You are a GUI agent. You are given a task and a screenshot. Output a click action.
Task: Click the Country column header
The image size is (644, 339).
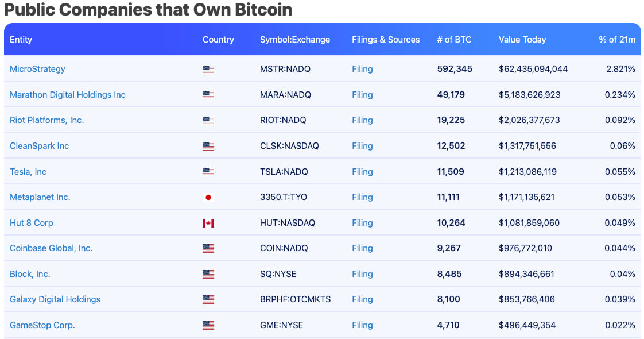218,40
